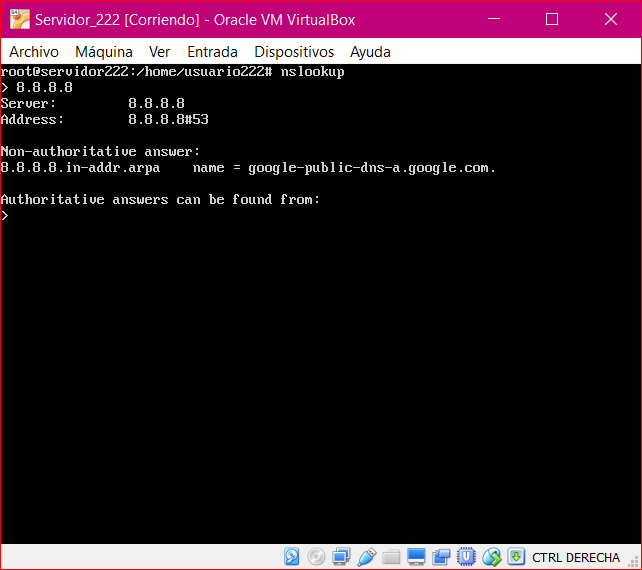The height and width of the screenshot is (570, 642).
Task: Open the Dispositivos menu
Action: (294, 52)
